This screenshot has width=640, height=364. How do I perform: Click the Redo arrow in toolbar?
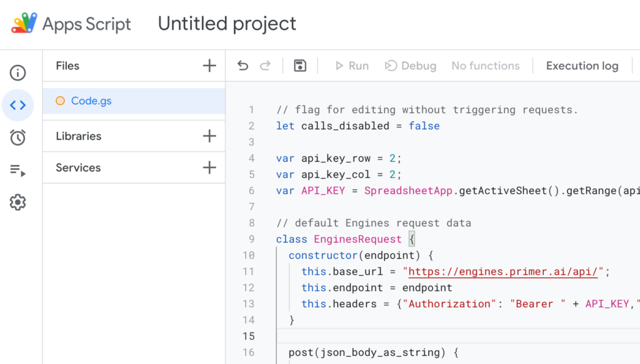[x=265, y=66]
